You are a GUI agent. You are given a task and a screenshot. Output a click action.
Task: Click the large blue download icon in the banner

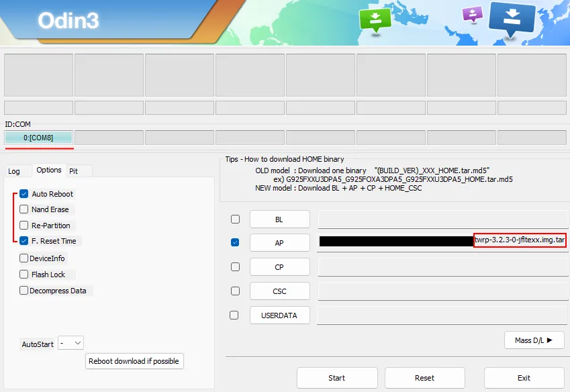coord(512,19)
